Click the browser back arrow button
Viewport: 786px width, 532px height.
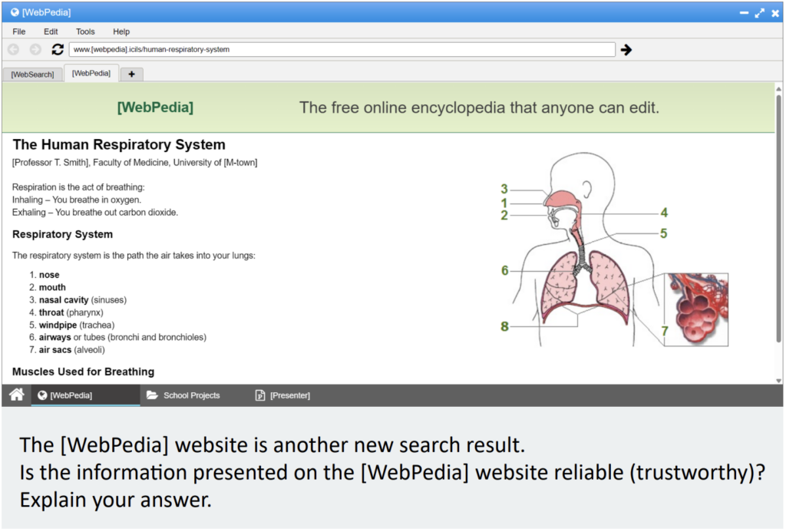(13, 49)
